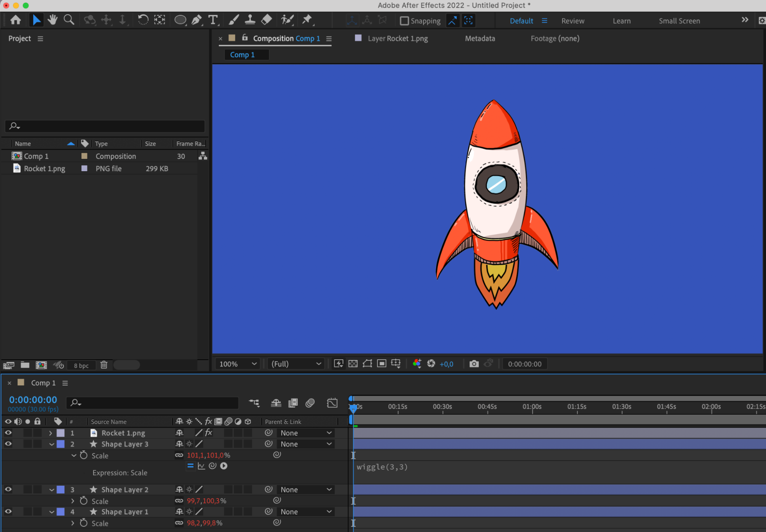The width and height of the screenshot is (766, 532).
Task: Toggle visibility of Shape Layer 2
Action: pyautogui.click(x=8, y=489)
